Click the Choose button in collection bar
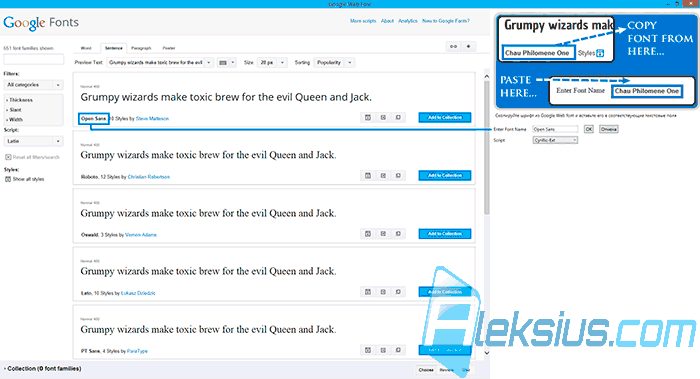This screenshot has height=379, width=700. 426,370
